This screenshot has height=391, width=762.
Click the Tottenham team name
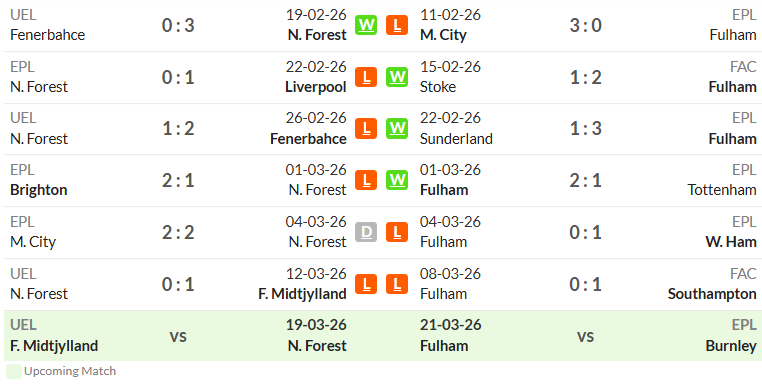click(x=722, y=190)
